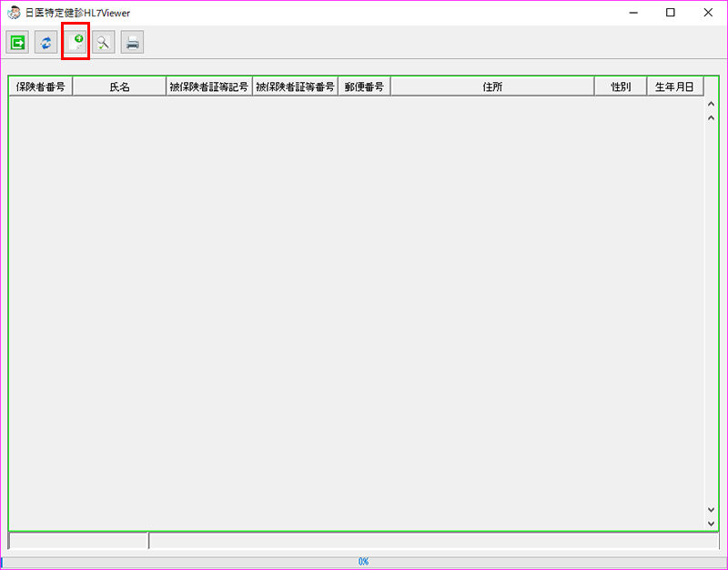The image size is (728, 570).
Task: Click the 0% progress bar
Action: coord(363,562)
